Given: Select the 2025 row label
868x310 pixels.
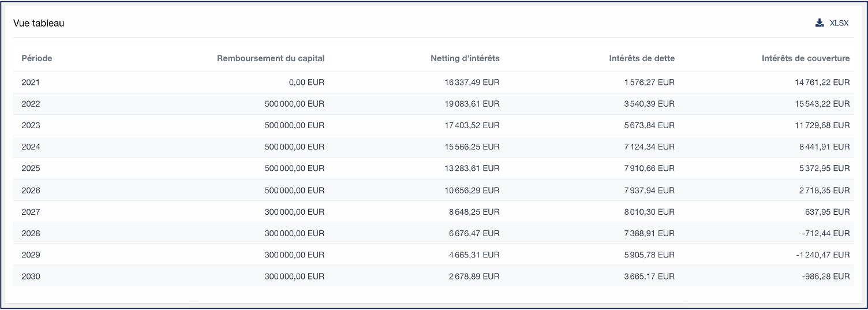Looking at the screenshot, I should 31,169.
